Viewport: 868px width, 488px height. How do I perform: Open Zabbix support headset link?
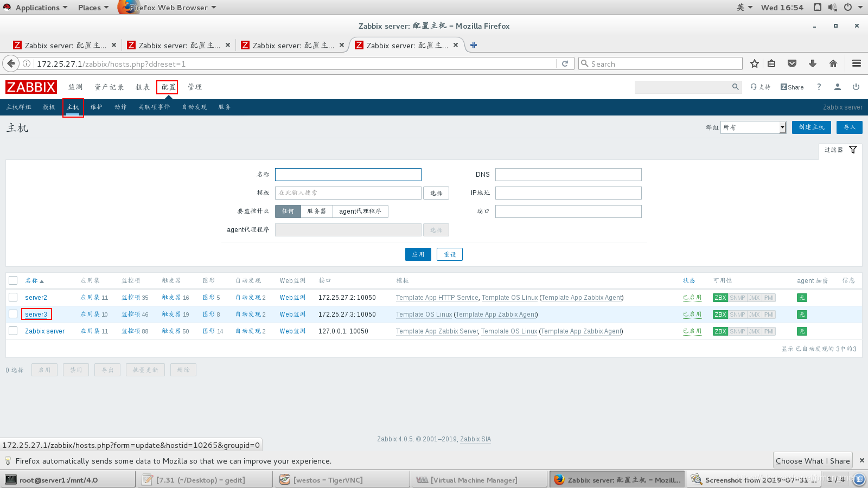[760, 87]
